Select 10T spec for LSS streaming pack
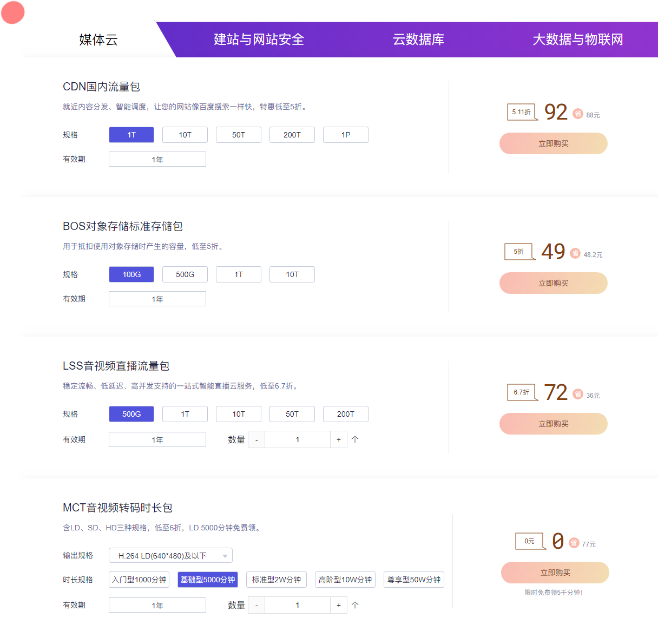 [239, 414]
